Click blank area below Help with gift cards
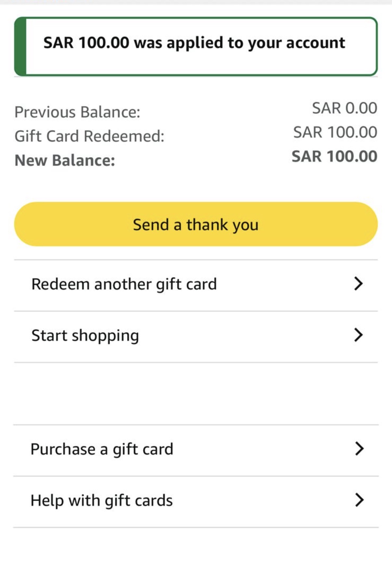392x581 pixels. pyautogui.click(x=196, y=553)
